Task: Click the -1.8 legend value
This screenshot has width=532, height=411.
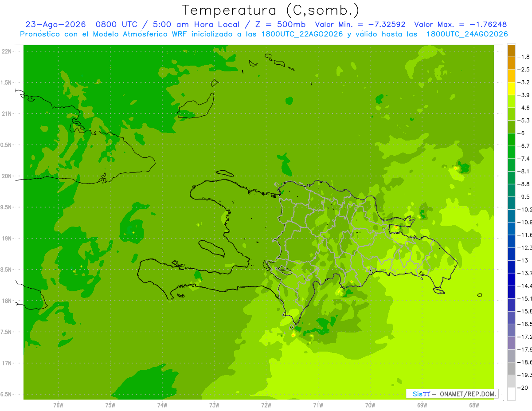Action: [524, 57]
